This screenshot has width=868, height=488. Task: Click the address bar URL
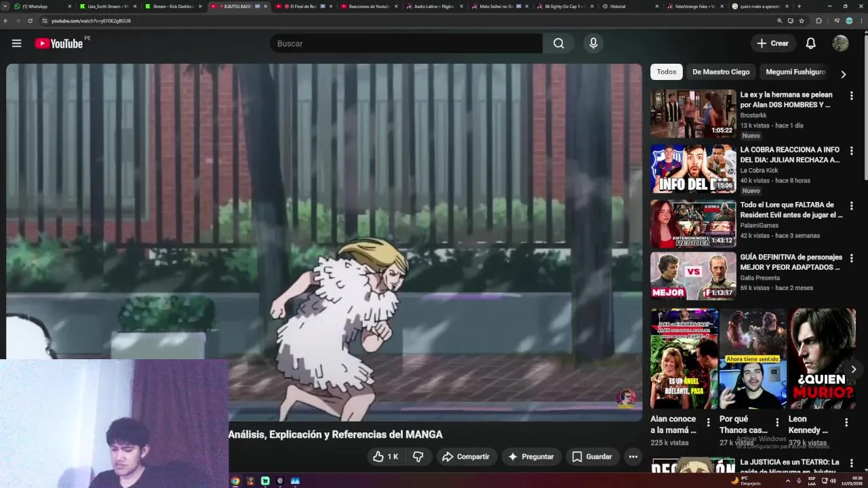click(x=91, y=21)
